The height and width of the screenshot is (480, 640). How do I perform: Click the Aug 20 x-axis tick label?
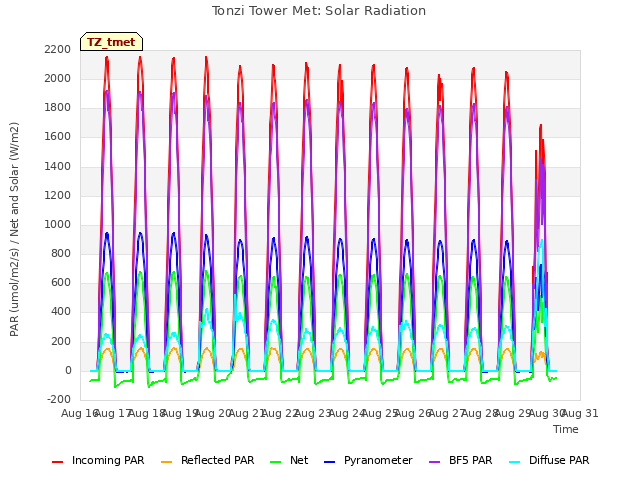[214, 413]
